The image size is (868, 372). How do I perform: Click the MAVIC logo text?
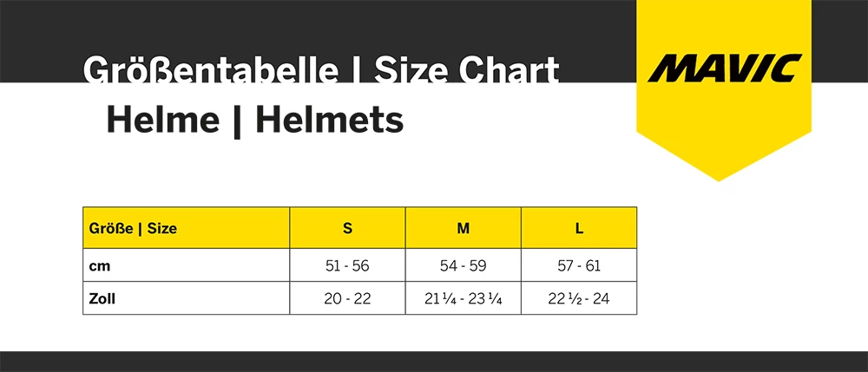click(727, 66)
